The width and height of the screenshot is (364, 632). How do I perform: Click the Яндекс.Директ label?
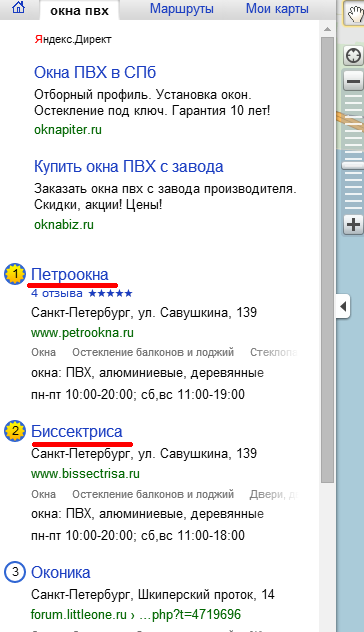point(73,40)
